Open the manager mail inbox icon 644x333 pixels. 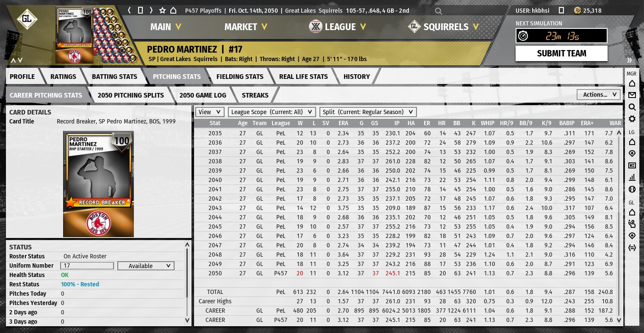click(x=632, y=95)
